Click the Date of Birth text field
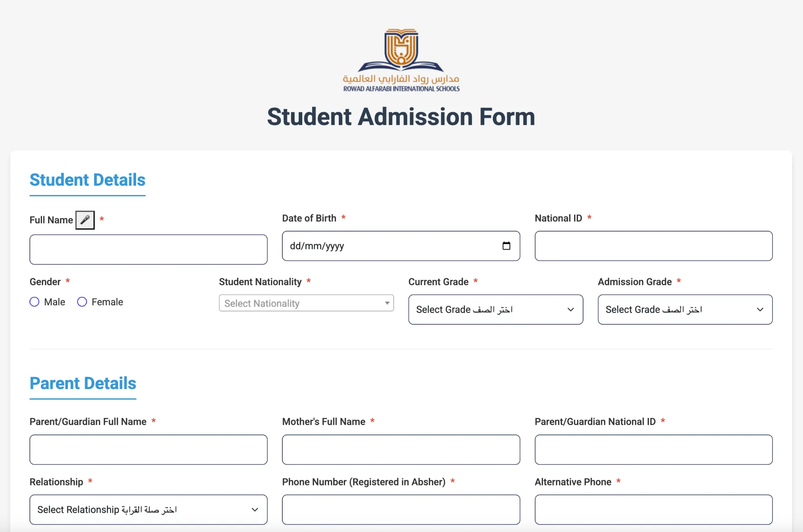803x532 pixels. (x=392, y=246)
